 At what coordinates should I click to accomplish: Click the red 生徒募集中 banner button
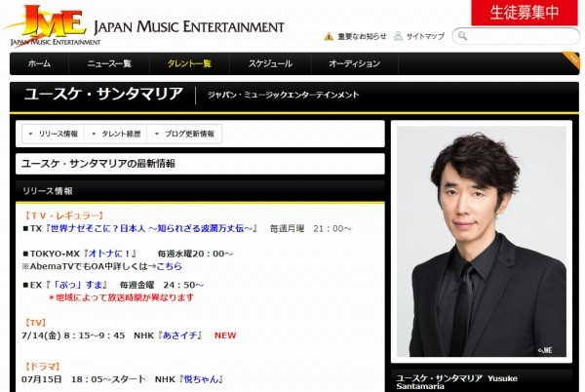tap(525, 13)
